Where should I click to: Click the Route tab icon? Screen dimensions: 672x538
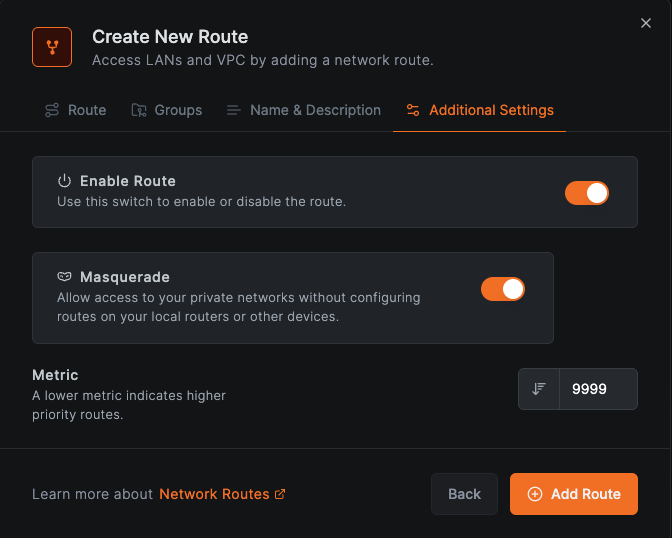tap(52, 110)
